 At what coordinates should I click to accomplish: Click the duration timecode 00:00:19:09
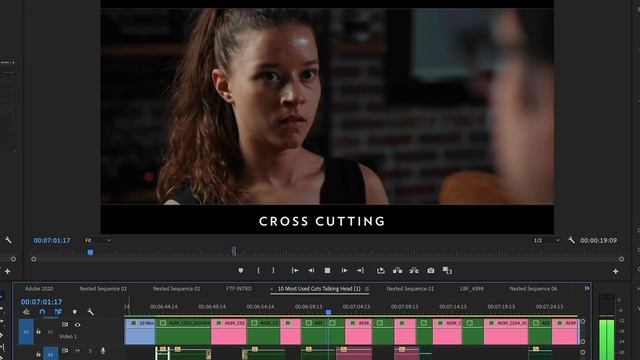(x=598, y=240)
